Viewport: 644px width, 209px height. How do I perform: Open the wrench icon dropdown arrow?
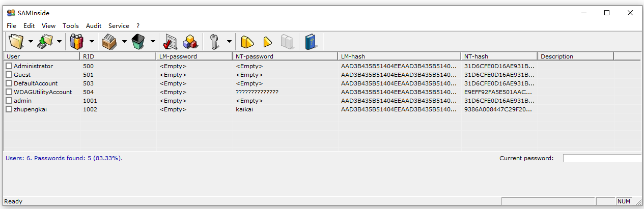tap(229, 42)
